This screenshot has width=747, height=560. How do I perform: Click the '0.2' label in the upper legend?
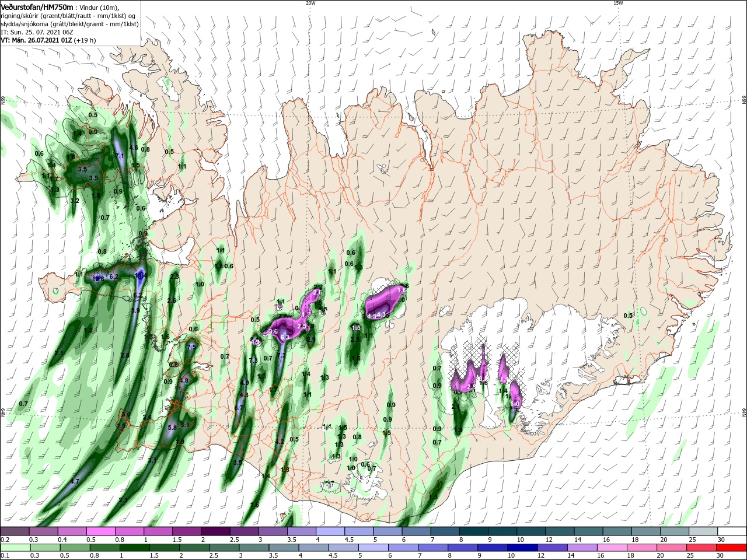tap(5, 540)
